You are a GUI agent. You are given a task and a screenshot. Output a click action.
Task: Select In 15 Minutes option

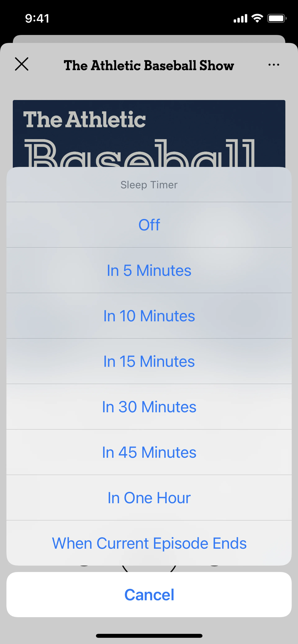tap(149, 361)
